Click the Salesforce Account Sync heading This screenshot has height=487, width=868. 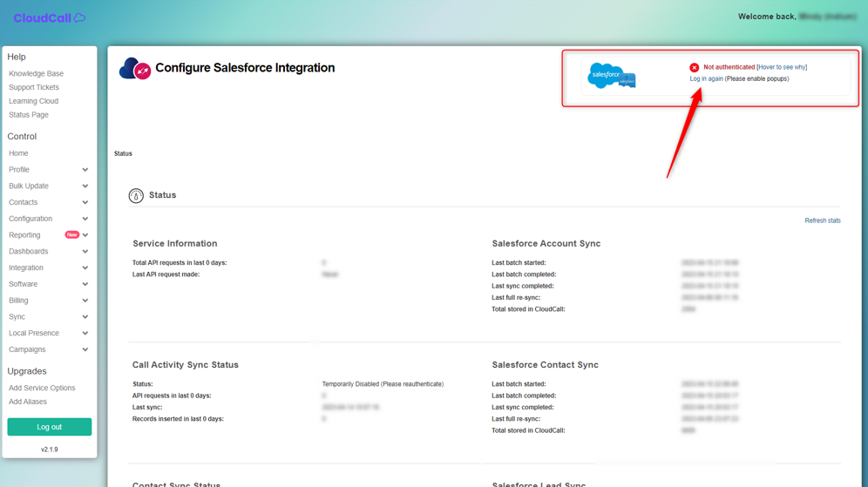[x=546, y=244]
